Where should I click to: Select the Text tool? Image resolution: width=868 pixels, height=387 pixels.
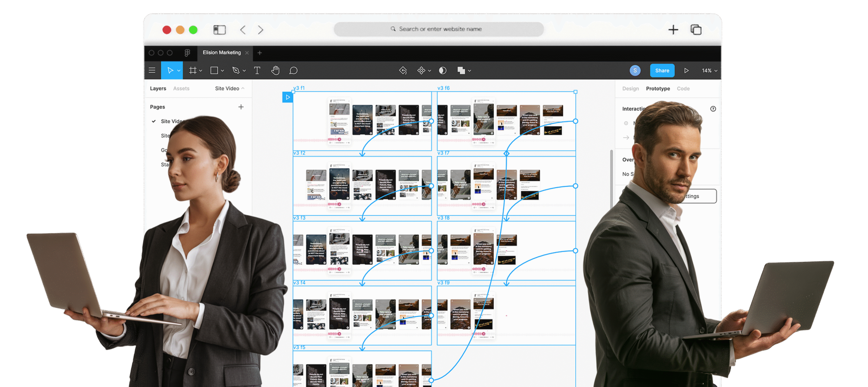tap(257, 70)
